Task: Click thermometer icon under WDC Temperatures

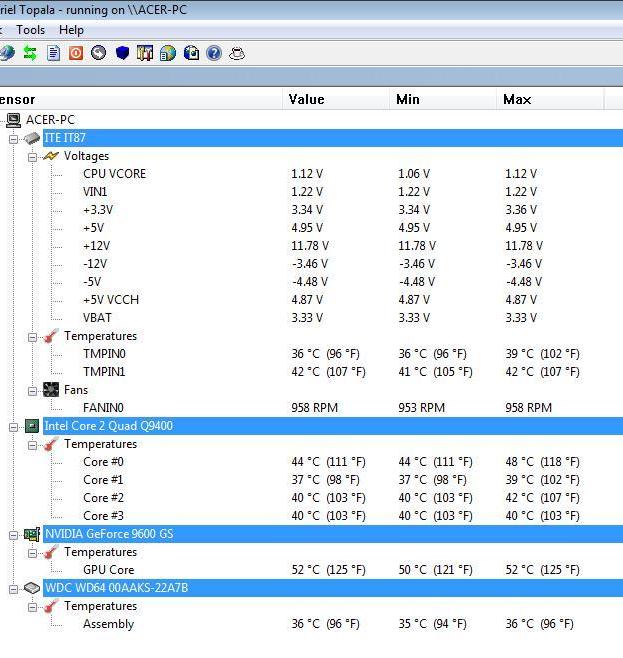Action: 51,606
